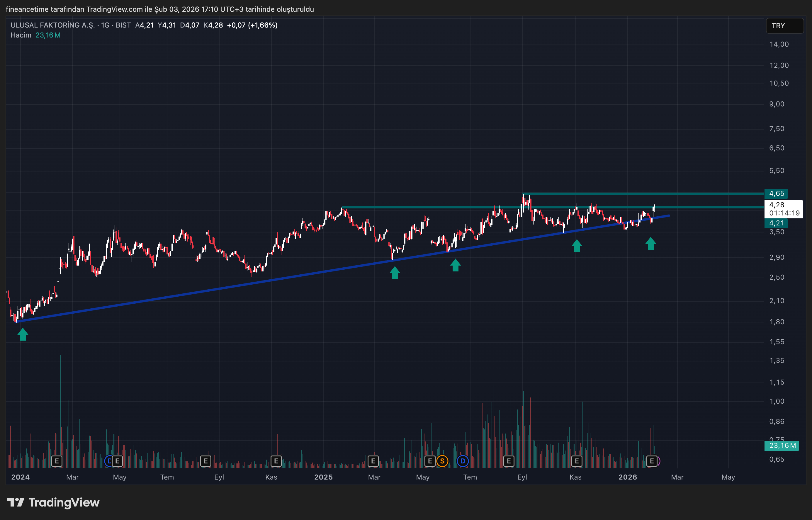This screenshot has width=812, height=520.
Task: Click the rightmost E earnings marker near 2026
Action: [x=652, y=460]
